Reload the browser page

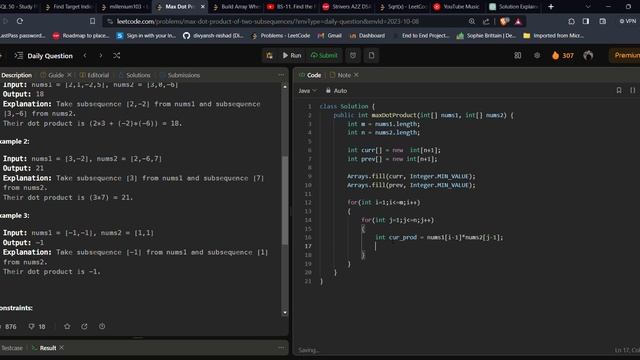[x=20, y=21]
